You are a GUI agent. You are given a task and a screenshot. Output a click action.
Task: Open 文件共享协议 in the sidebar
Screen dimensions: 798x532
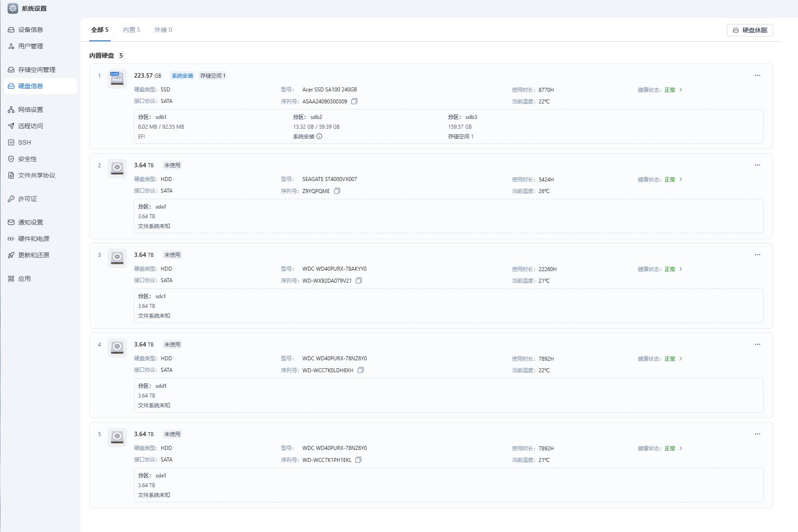click(x=40, y=175)
